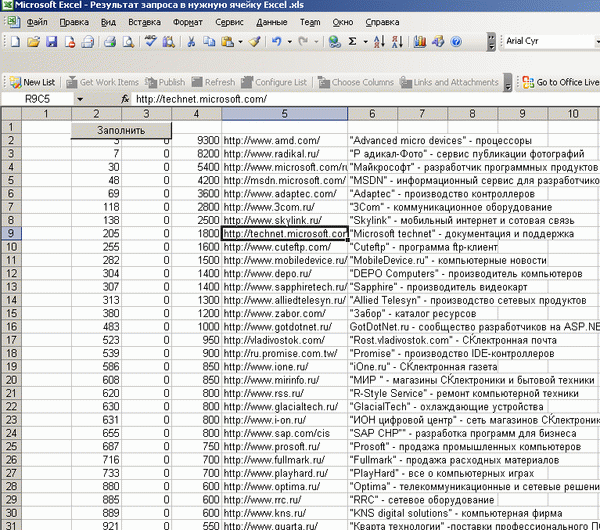Click Links and Attachments button
This screenshot has width=600, height=530.
pos(449,82)
